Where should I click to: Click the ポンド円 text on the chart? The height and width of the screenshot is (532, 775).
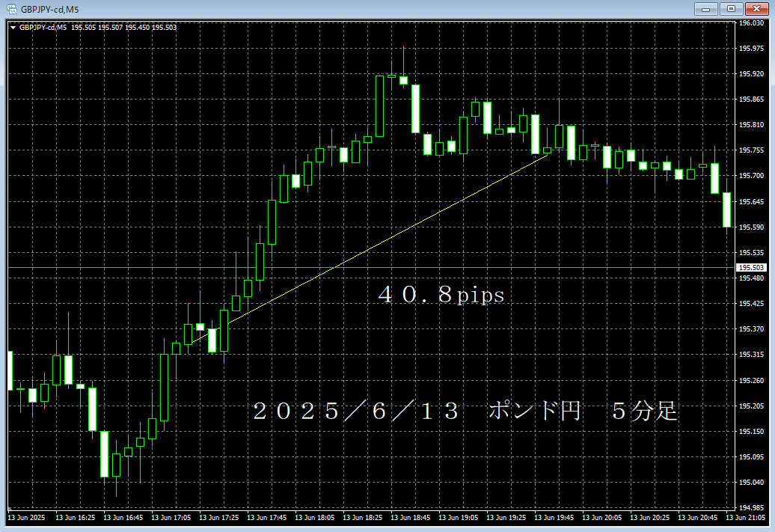[534, 412]
